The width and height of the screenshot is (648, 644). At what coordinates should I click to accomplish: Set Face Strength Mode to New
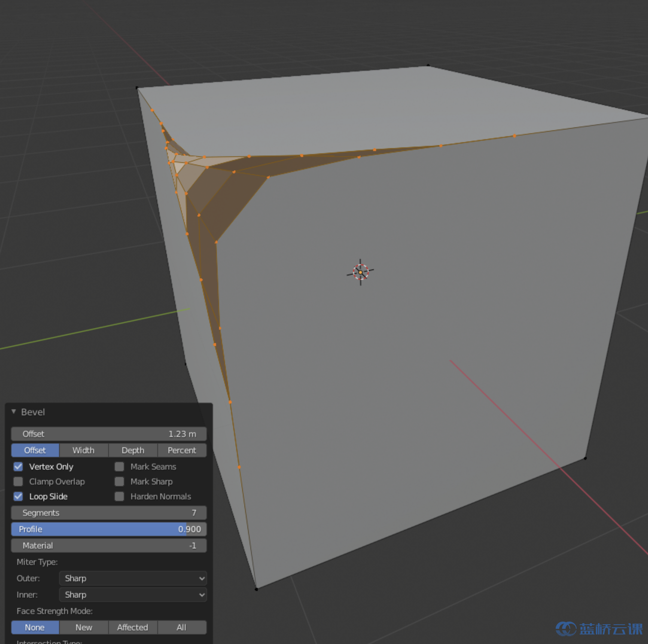click(x=83, y=627)
